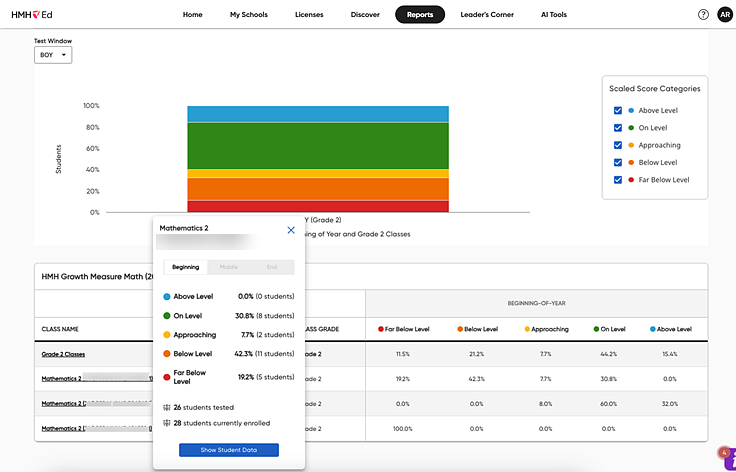This screenshot has width=736, height=472.
Task: Uncheck the Above Level checkbox
Action: point(618,110)
